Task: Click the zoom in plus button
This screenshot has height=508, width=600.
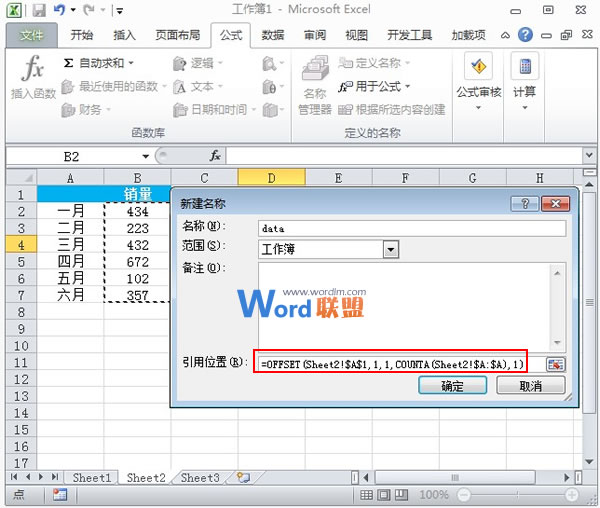Action: point(572,495)
